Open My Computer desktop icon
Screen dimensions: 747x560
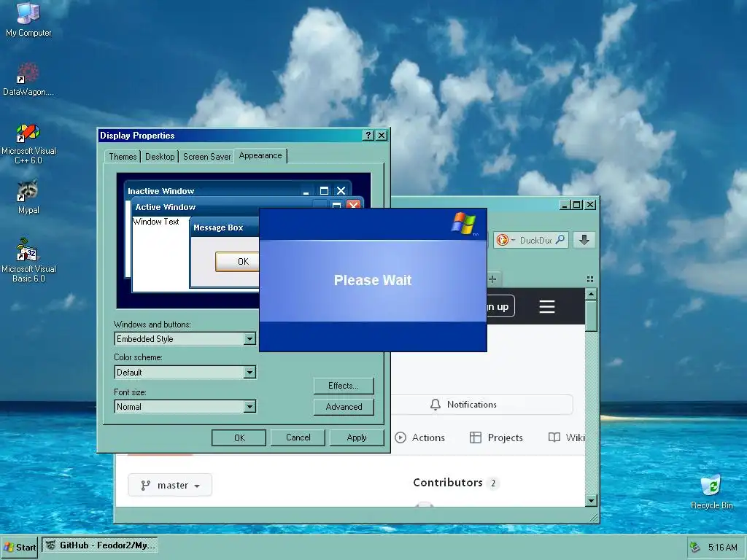[x=28, y=19]
